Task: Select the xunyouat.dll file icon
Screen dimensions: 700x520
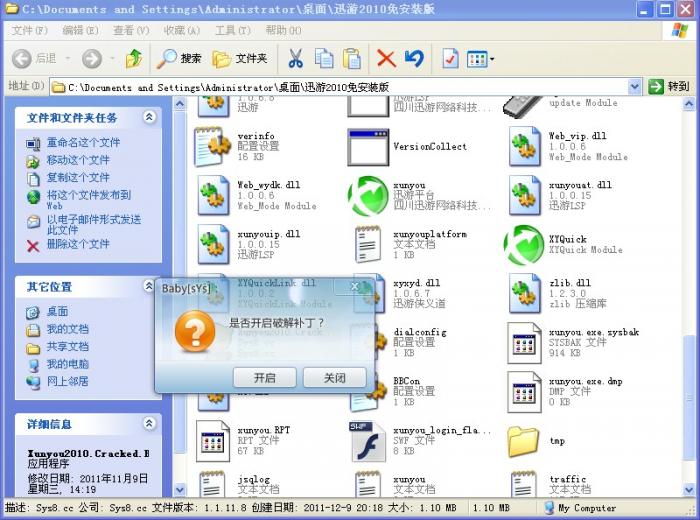Action: point(524,196)
